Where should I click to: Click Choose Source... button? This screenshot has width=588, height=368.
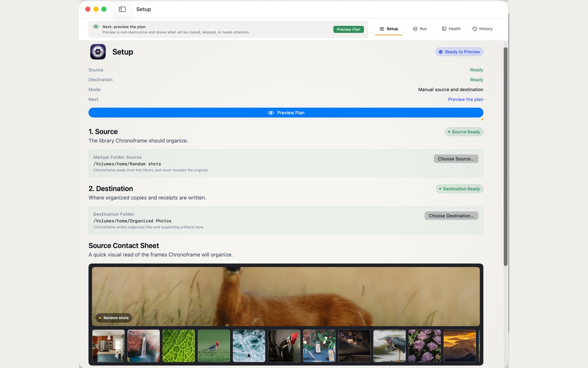[x=456, y=159]
